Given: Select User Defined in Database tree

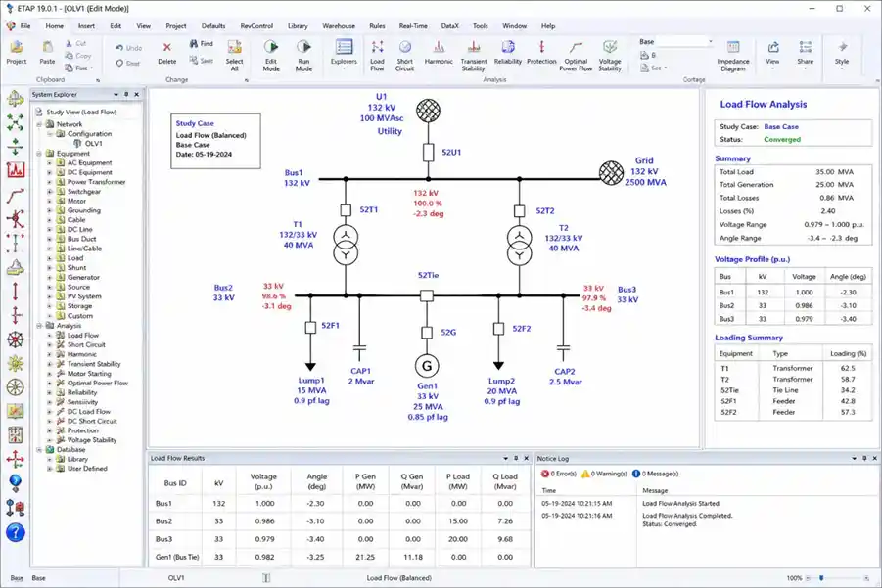Looking at the screenshot, I should (86, 469).
